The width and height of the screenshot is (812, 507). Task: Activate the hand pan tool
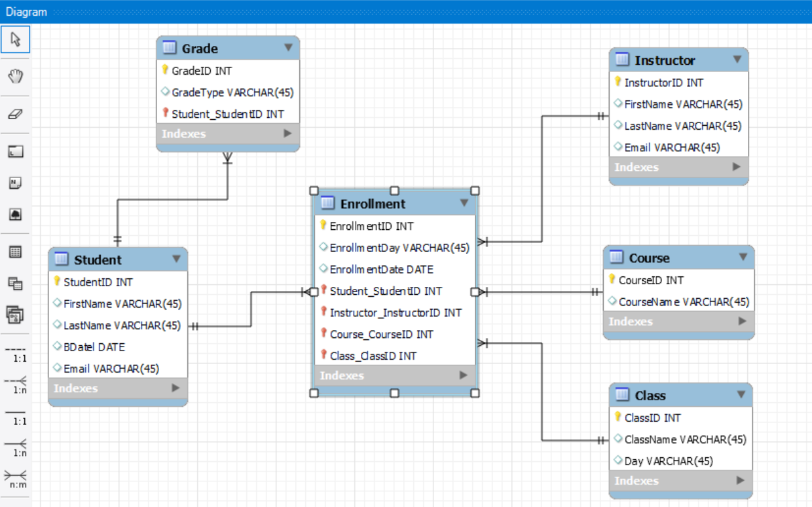tap(16, 77)
